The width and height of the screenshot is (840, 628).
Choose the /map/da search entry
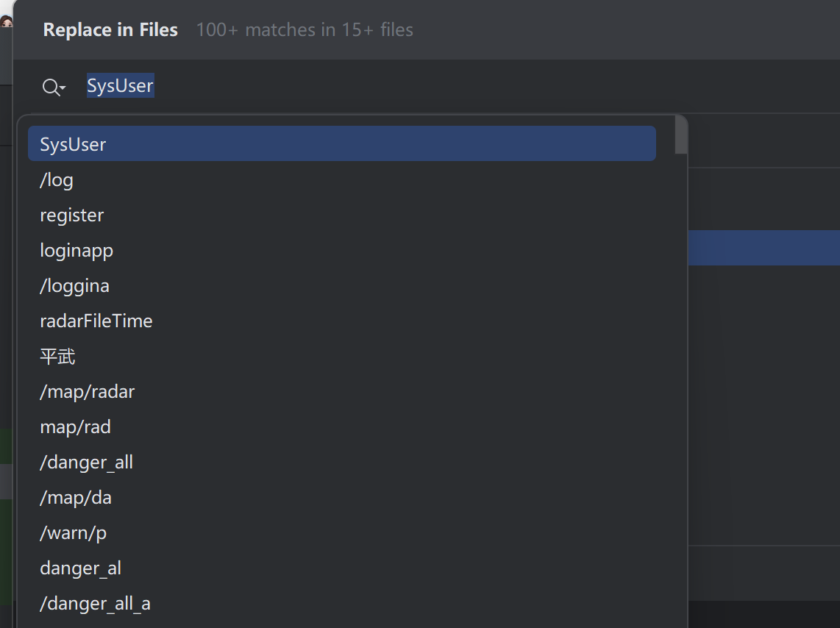[342, 497]
